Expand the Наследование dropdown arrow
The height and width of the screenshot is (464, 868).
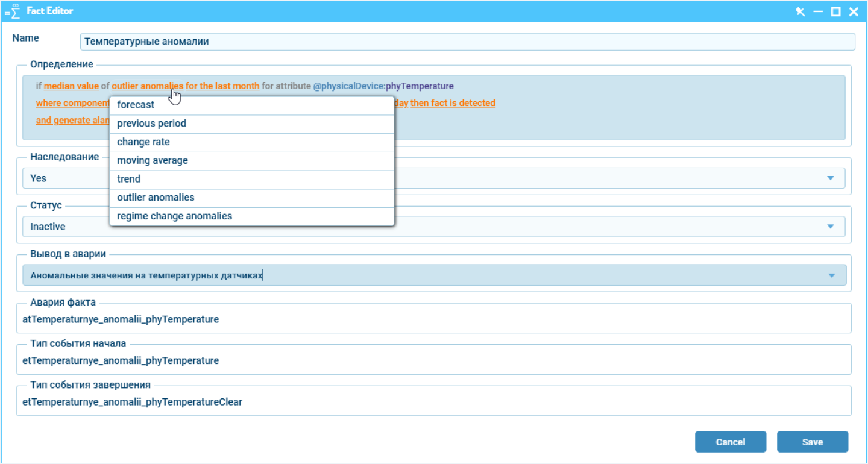[830, 178]
